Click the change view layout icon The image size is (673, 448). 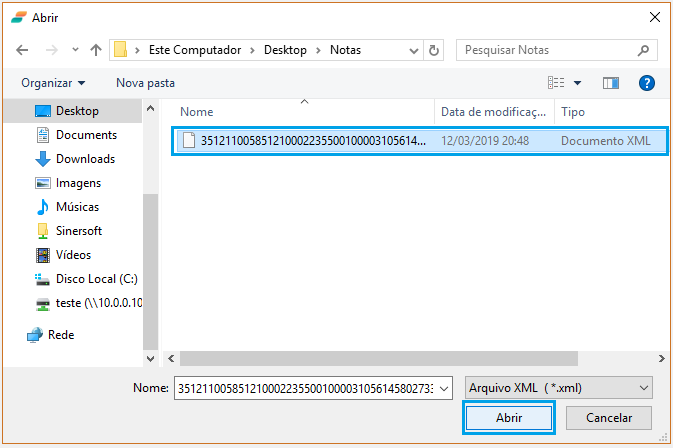click(558, 83)
